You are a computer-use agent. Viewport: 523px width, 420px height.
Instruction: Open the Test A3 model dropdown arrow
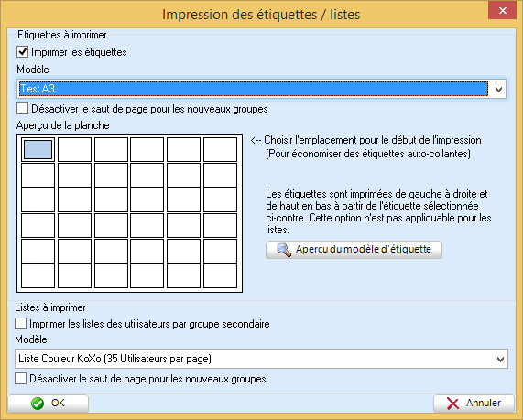(498, 89)
